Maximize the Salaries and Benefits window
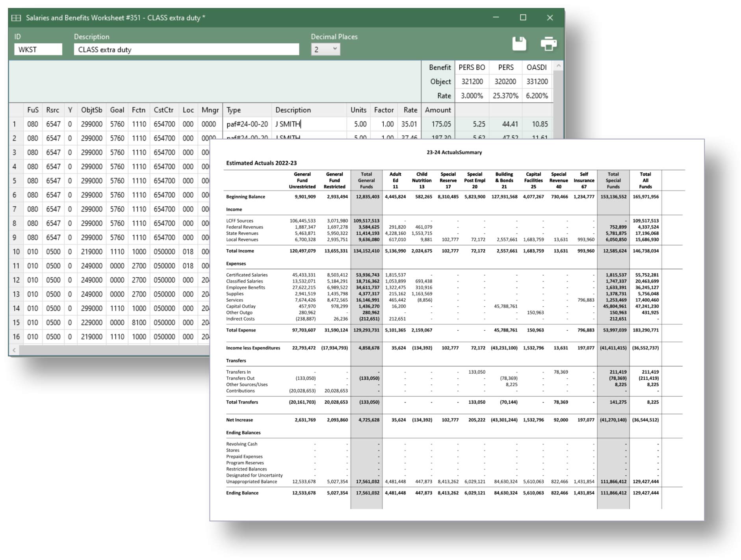The width and height of the screenshot is (741, 560). [x=523, y=18]
